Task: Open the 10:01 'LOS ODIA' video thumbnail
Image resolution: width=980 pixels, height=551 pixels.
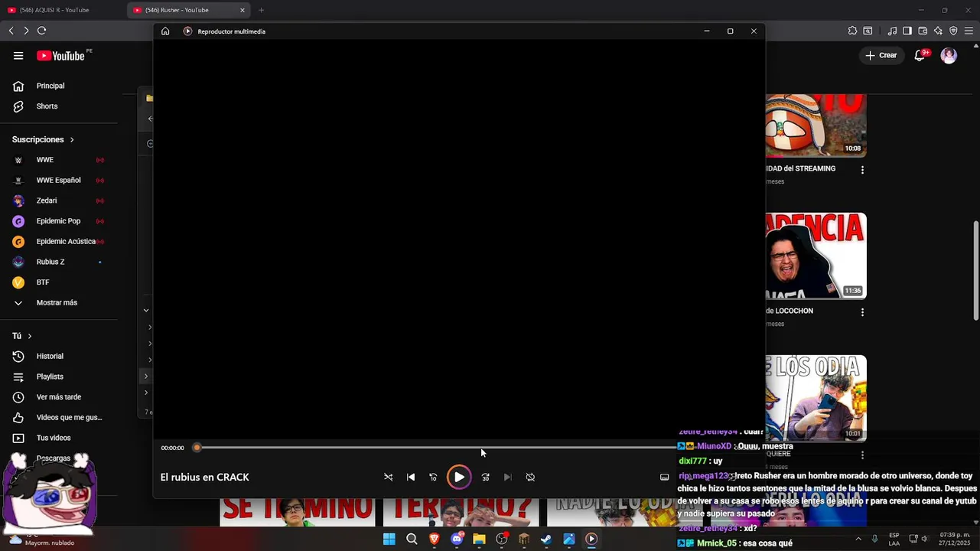Action: [816, 398]
